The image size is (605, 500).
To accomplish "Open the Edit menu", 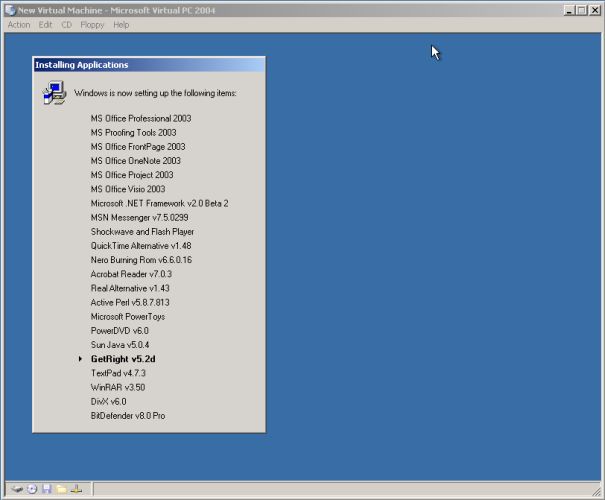I will 45,25.
